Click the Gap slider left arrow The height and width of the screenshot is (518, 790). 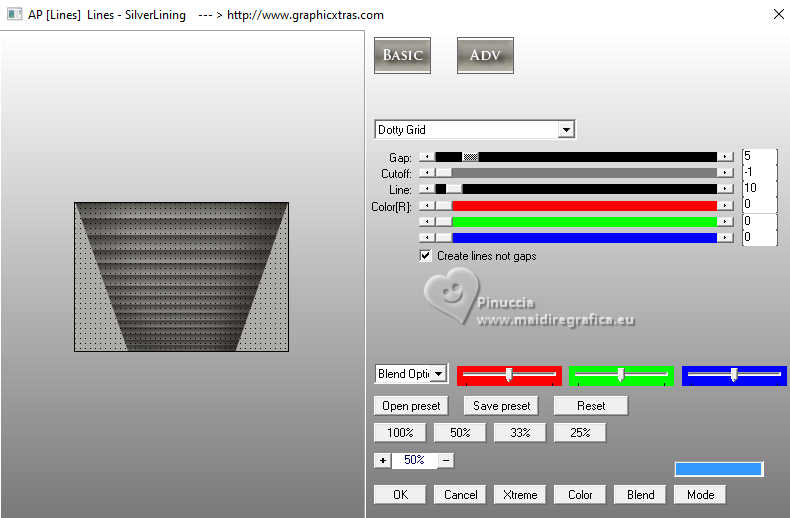[x=427, y=157]
